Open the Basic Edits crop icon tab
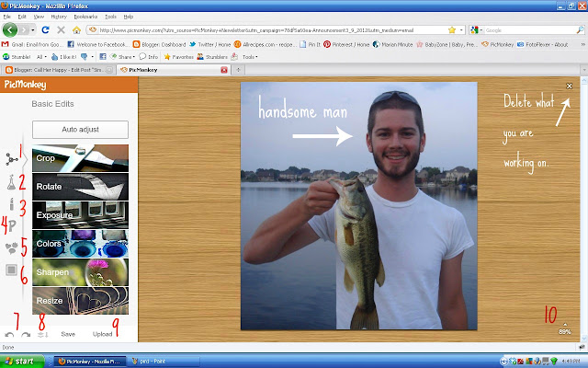The image size is (588, 368). [x=11, y=159]
